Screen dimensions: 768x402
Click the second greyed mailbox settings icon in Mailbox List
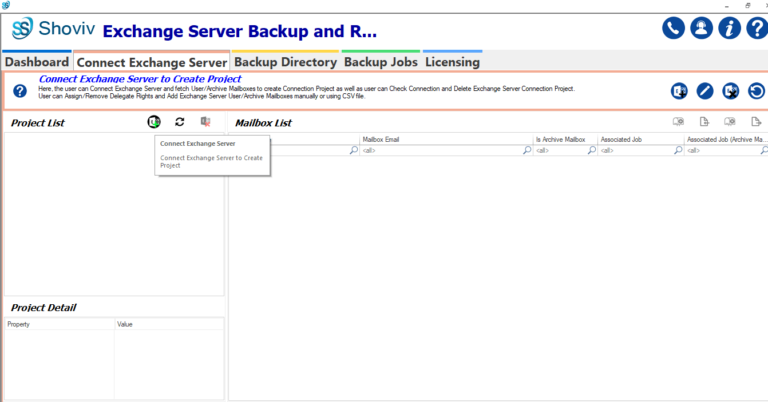(x=730, y=121)
